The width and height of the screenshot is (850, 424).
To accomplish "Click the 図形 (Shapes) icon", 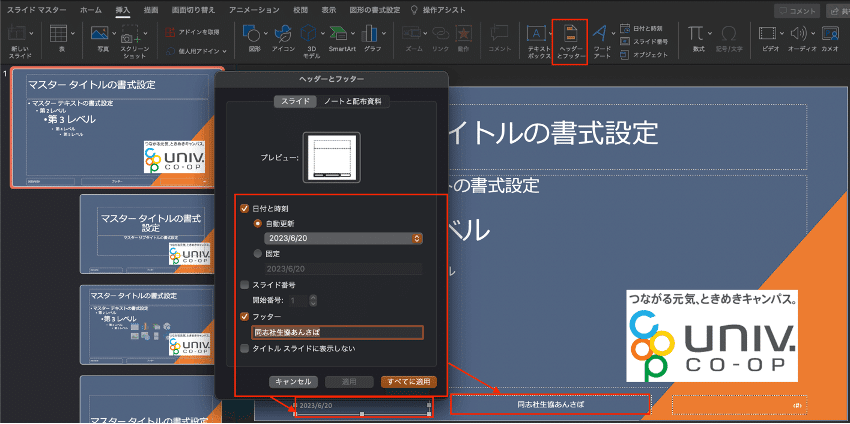I will pos(252,34).
